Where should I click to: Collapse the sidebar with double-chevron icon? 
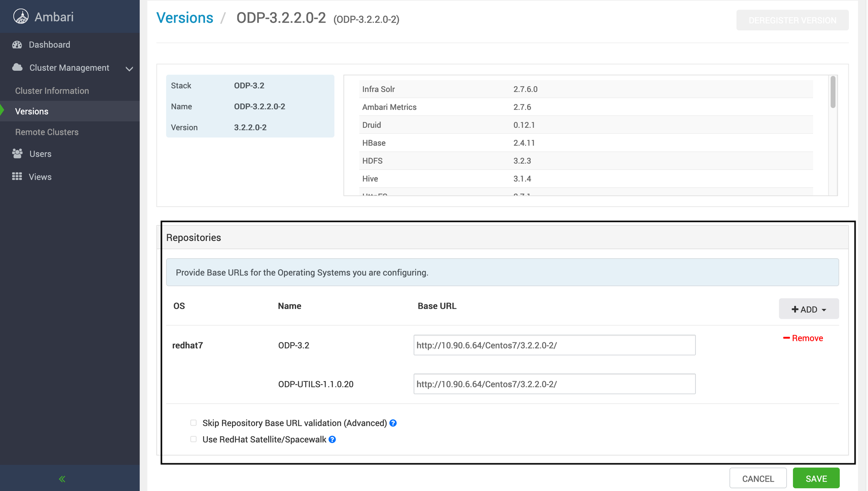click(62, 479)
